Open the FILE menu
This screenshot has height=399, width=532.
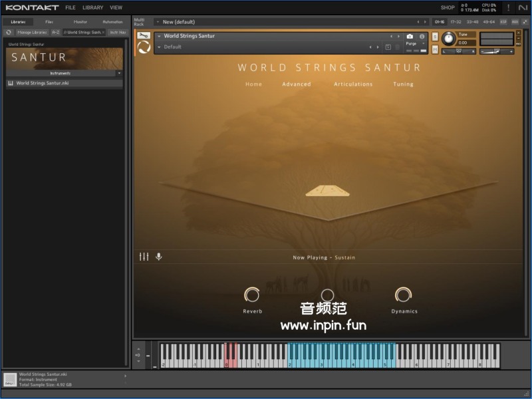[x=70, y=8]
